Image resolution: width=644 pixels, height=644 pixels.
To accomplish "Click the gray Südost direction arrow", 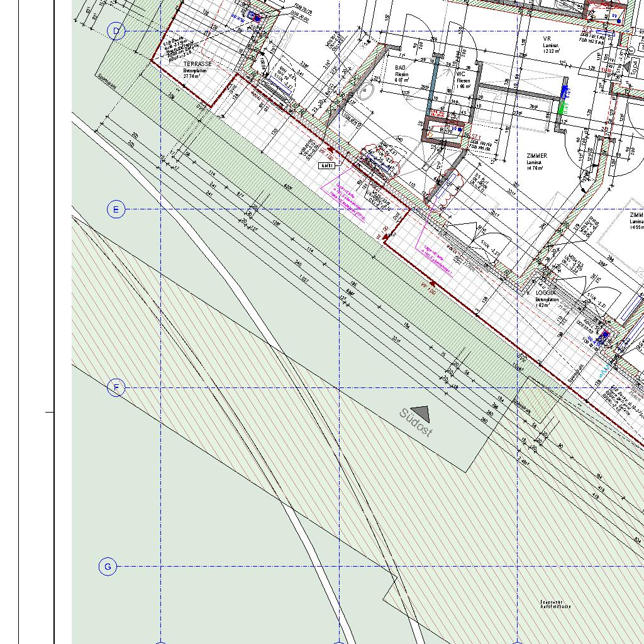I will pyautogui.click(x=421, y=413).
